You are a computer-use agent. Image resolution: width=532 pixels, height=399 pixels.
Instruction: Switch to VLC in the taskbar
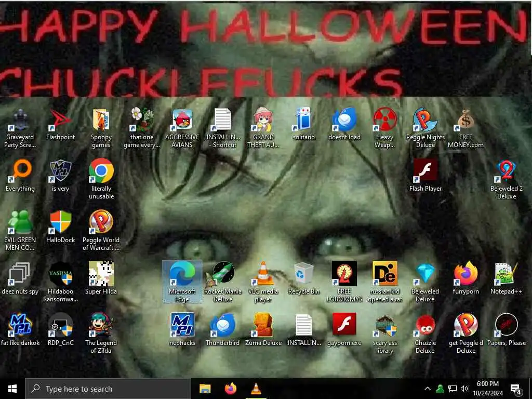coord(256,389)
